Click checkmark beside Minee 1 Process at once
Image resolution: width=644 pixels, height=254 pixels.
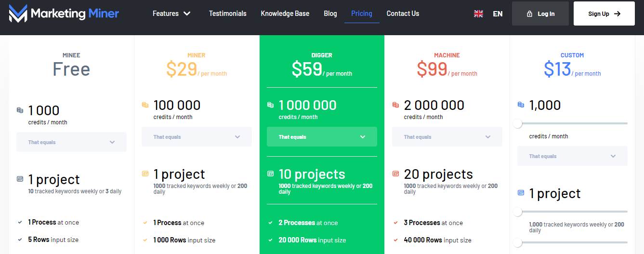pyautogui.click(x=20, y=222)
